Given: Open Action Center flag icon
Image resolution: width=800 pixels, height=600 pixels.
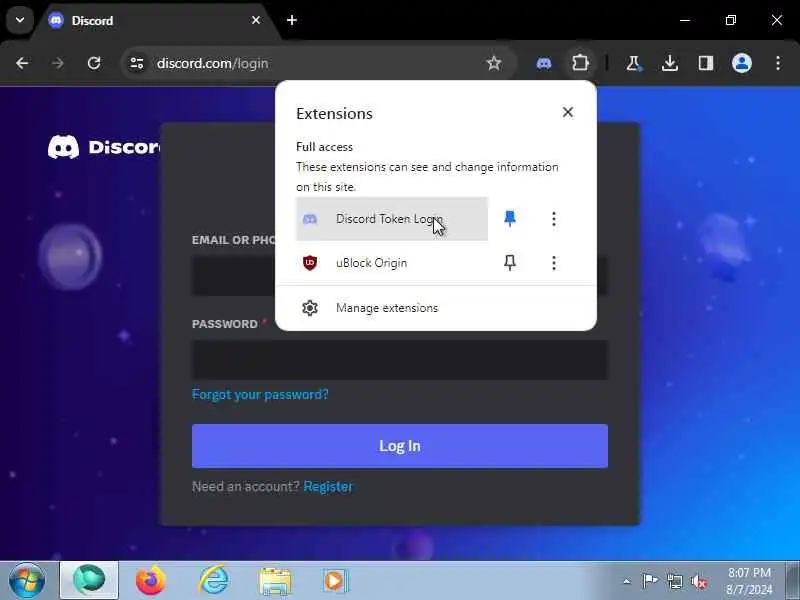Looking at the screenshot, I should click(650, 581).
